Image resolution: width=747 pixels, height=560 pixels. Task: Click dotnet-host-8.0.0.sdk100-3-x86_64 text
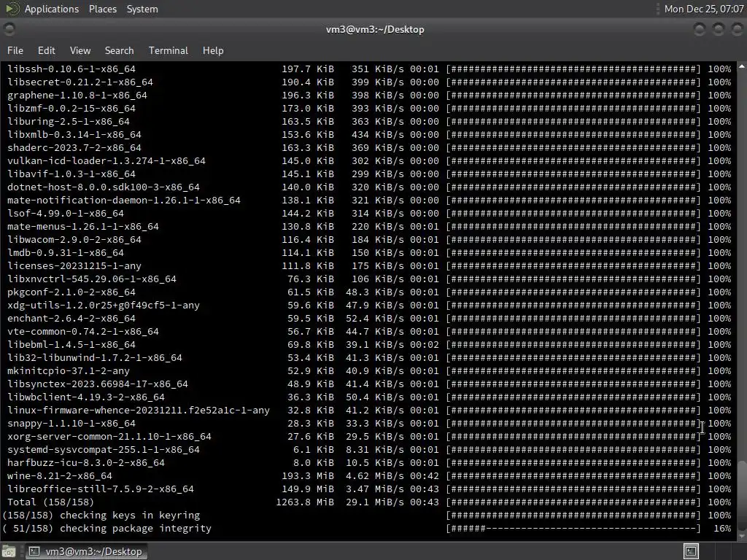104,187
